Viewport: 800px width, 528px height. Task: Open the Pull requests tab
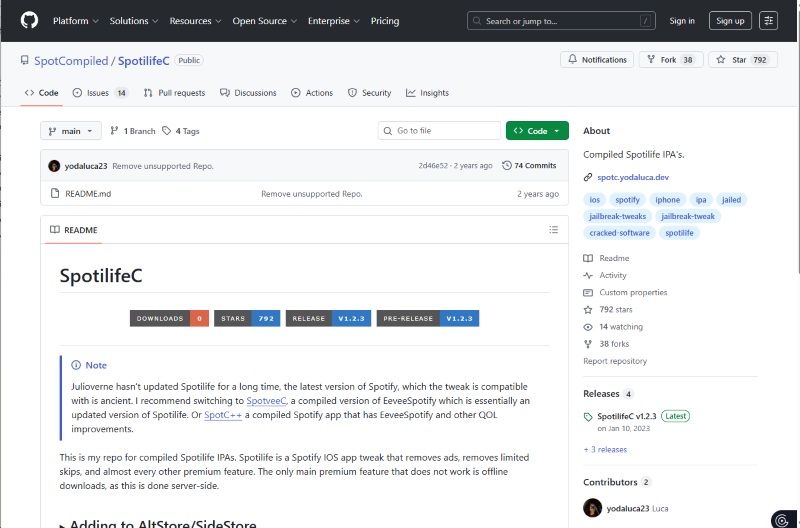174,93
